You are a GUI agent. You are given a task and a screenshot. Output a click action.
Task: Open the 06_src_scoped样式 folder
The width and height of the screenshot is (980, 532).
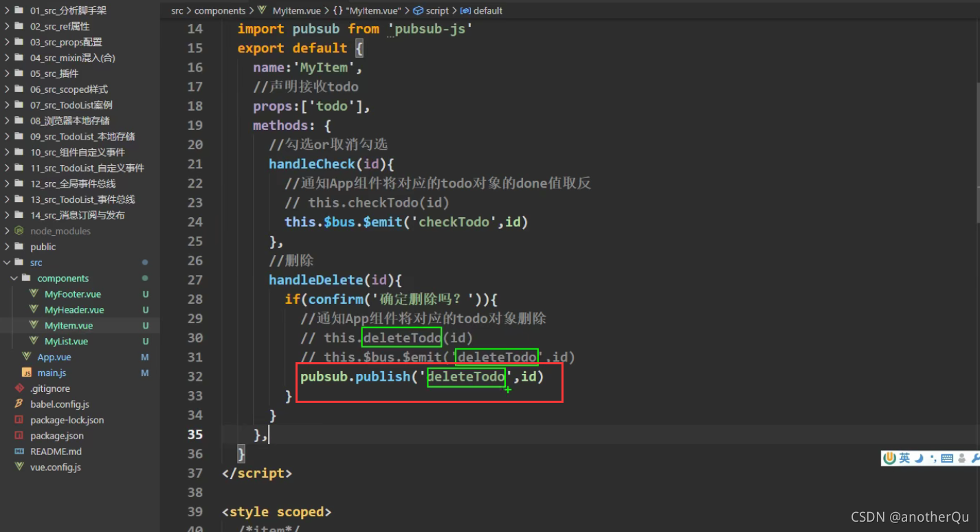(69, 89)
